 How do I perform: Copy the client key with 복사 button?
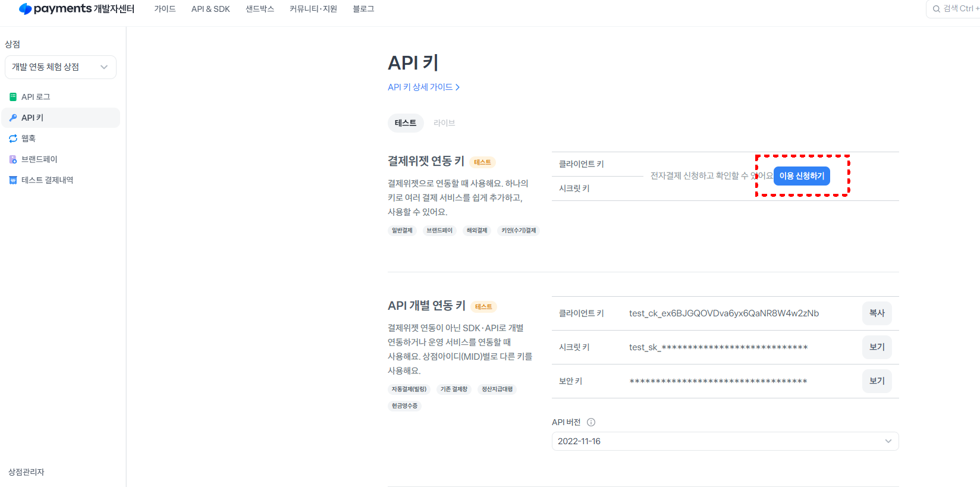point(877,313)
